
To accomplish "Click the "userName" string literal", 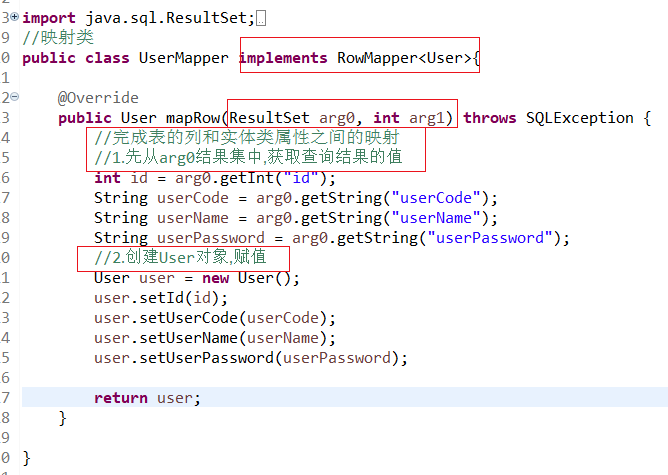I will coord(436,218).
